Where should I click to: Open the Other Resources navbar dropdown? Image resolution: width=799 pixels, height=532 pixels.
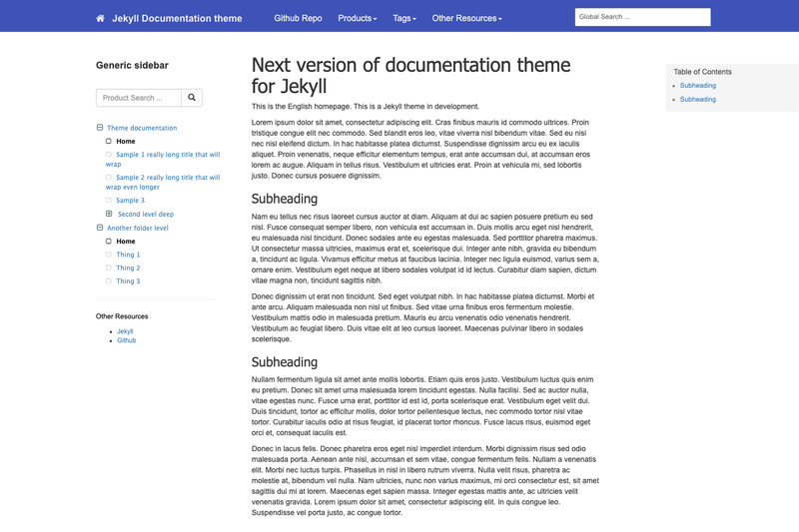pos(466,18)
